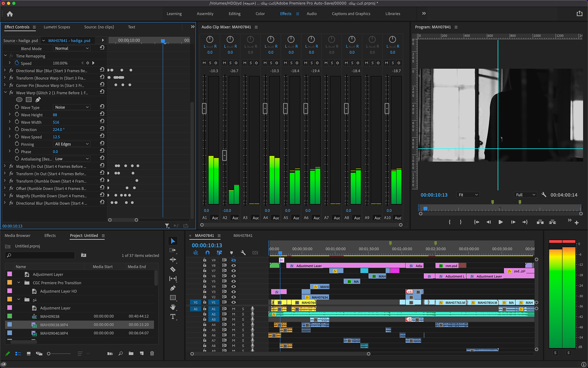The width and height of the screenshot is (588, 368).
Task: Reset the Wave Height parameter
Action: click(x=102, y=114)
